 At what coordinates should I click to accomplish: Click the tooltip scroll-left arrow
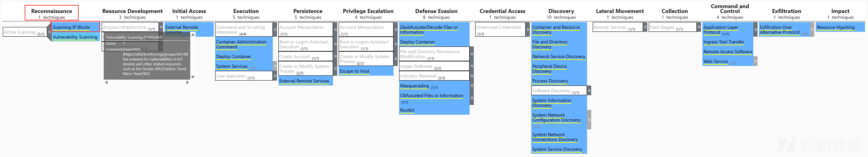click(x=107, y=82)
